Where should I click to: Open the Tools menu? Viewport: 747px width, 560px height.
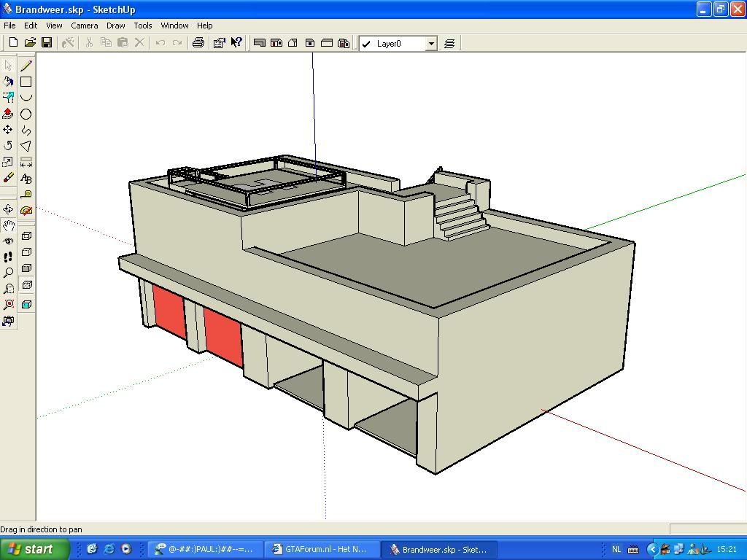point(143,26)
